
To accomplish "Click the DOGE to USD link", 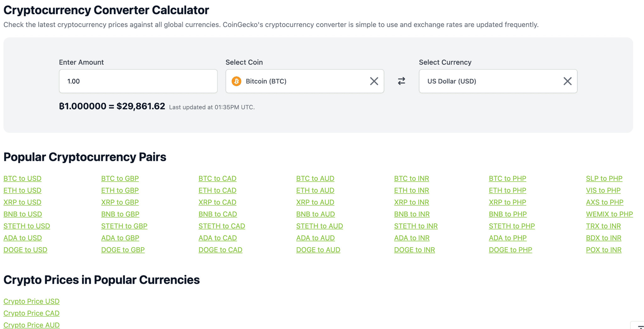I will 25,249.
